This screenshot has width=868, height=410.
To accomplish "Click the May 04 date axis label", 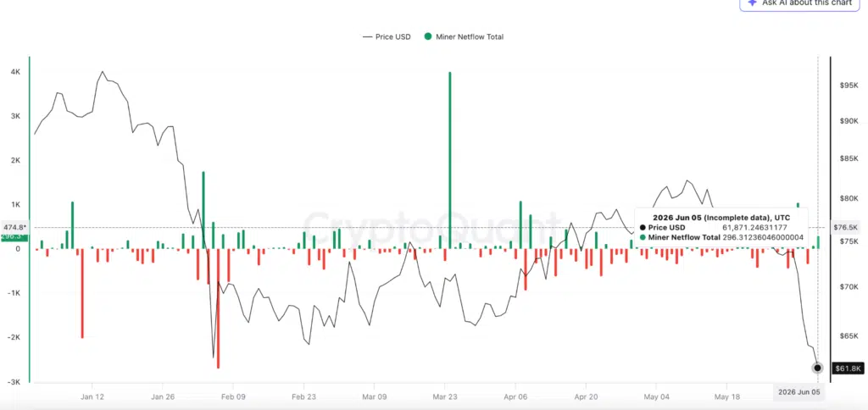I will 657,396.
